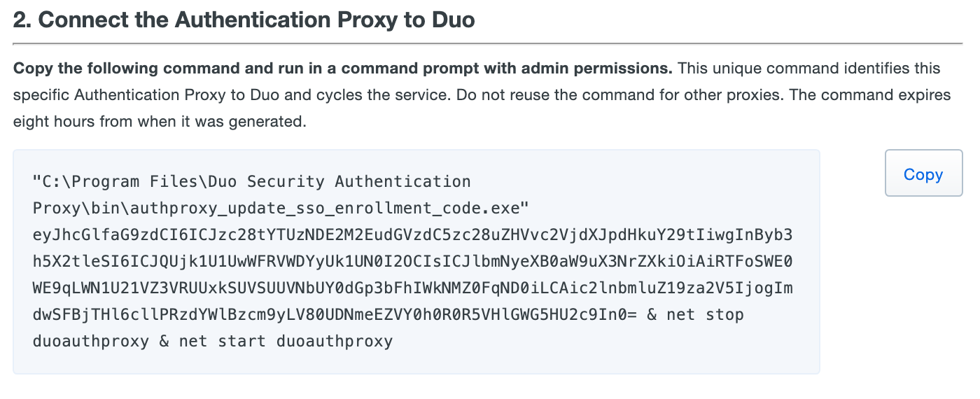Click the step number '2.' in the heading
980x399 pixels.
[x=22, y=20]
